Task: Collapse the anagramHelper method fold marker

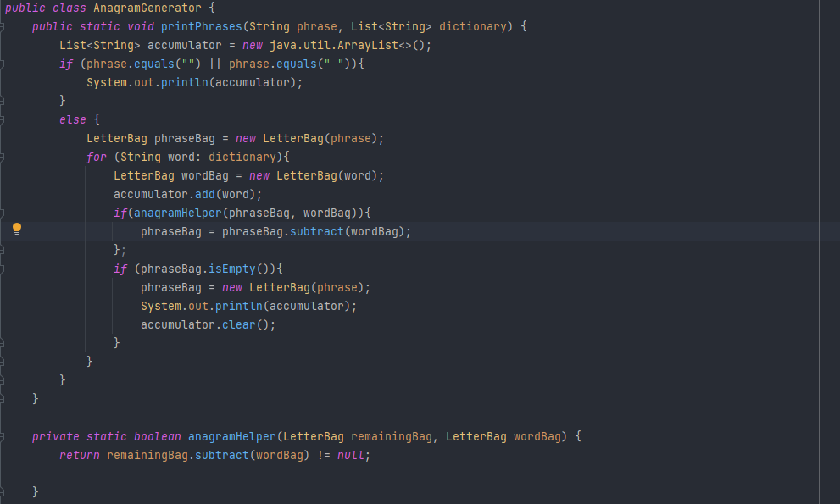Action: 4,436
